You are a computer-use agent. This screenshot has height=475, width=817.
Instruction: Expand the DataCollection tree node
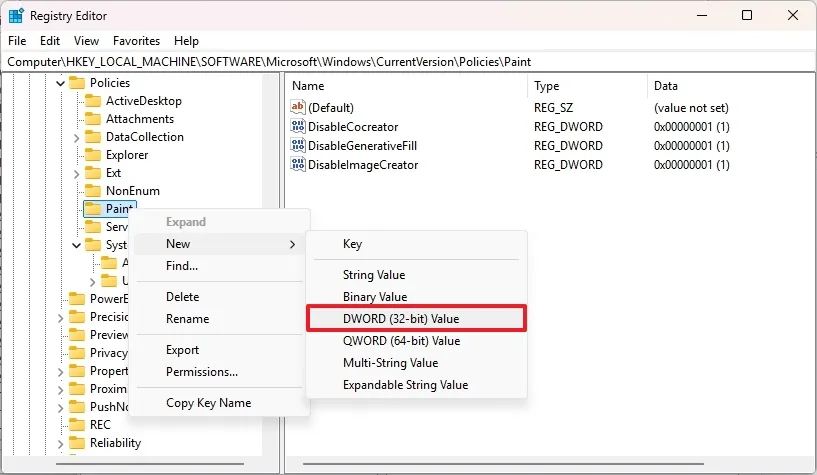[x=77, y=137]
